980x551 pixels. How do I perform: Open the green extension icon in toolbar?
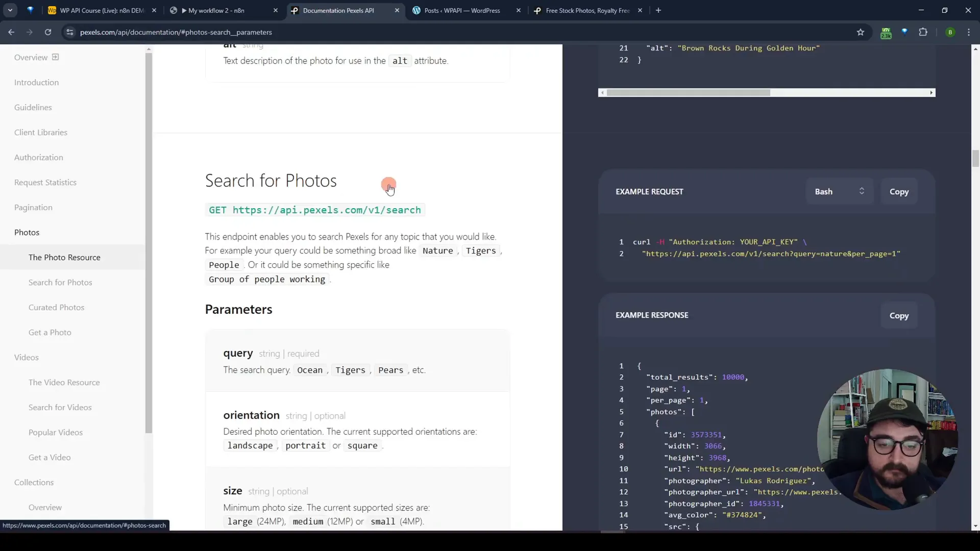pyautogui.click(x=886, y=33)
